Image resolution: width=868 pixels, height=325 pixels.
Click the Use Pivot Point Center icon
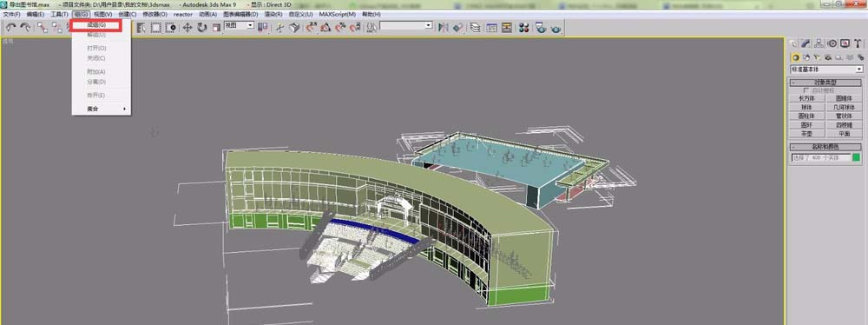(x=263, y=27)
